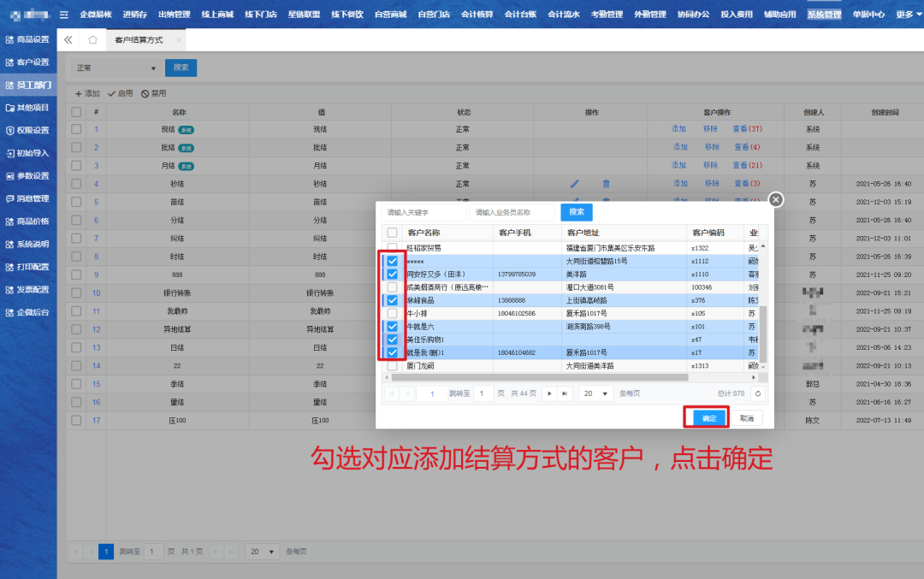Click the hamburger menu icon in header

tap(63, 15)
